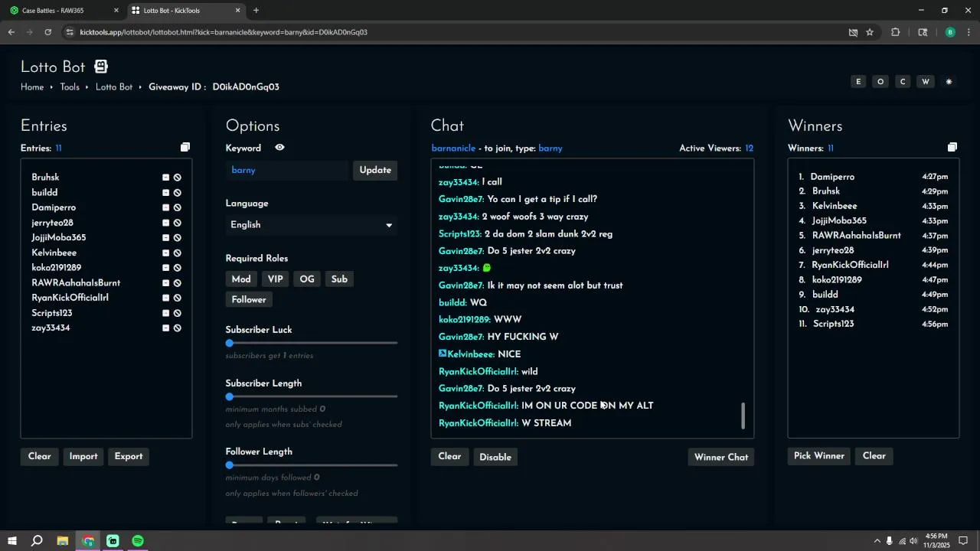Disable the chat feed
The image size is (980, 551).
pos(495,458)
